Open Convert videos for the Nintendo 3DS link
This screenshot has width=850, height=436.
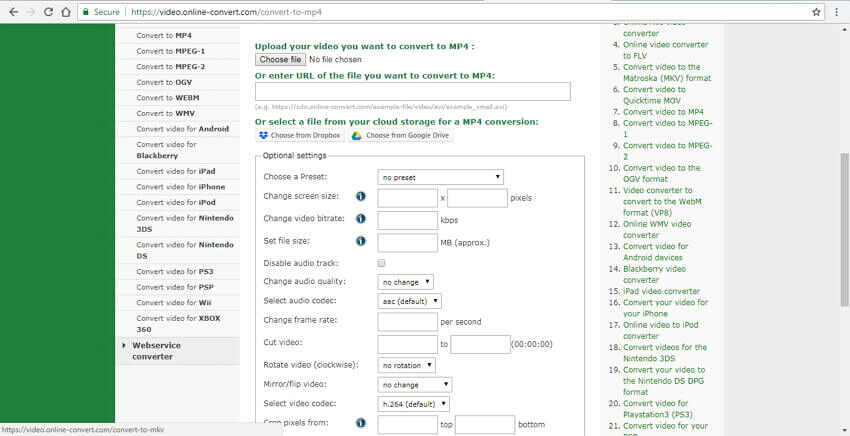(665, 353)
